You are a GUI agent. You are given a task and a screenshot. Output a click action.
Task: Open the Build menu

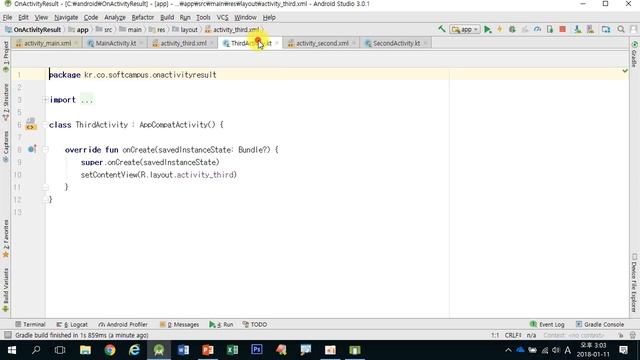(x=167, y=17)
